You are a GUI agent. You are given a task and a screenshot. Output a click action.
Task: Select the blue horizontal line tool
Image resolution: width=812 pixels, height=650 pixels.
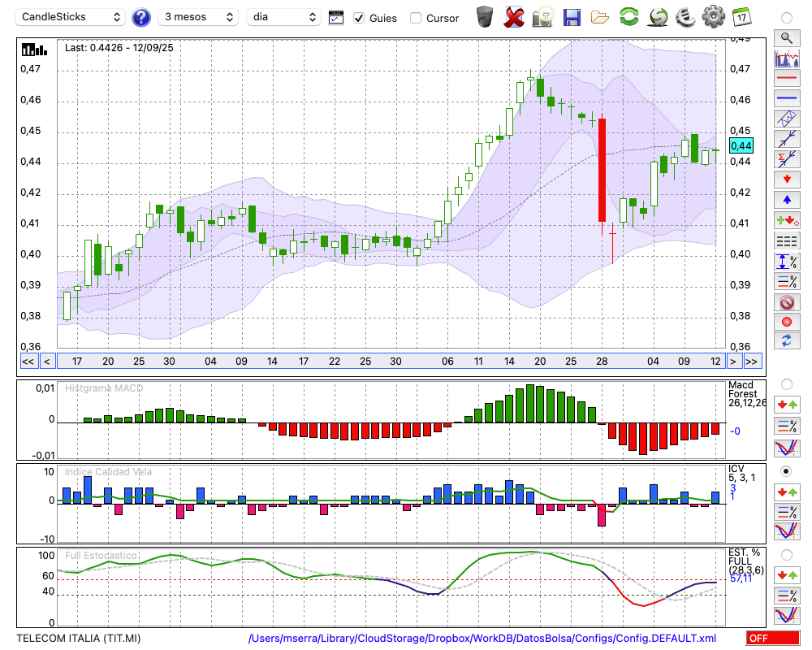(x=787, y=98)
